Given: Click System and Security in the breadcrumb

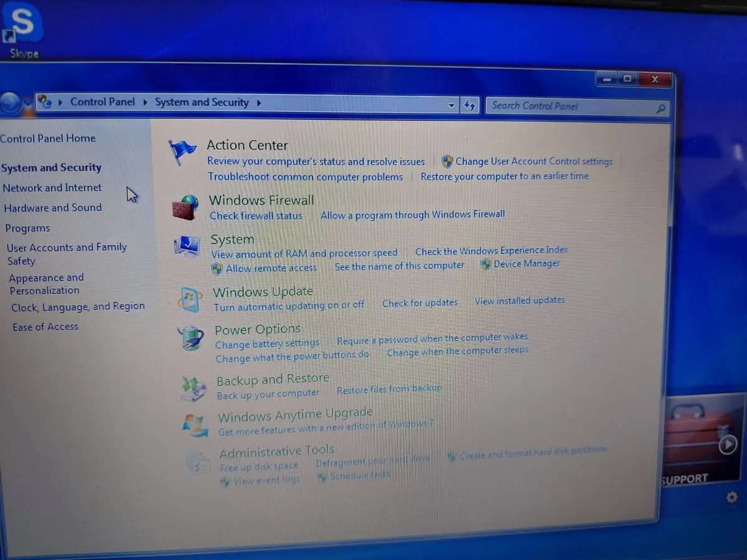Looking at the screenshot, I should 202,102.
